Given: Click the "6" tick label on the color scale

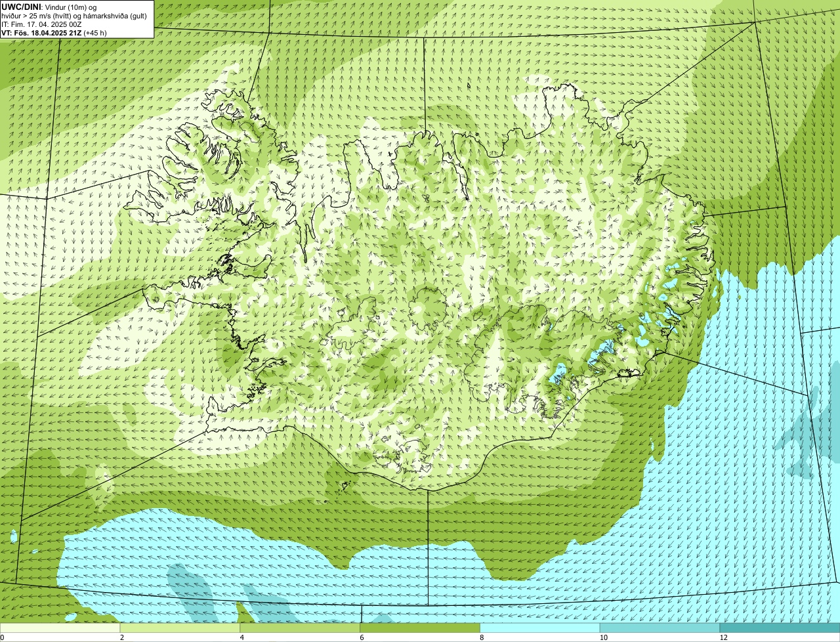Looking at the screenshot, I should click(362, 637).
